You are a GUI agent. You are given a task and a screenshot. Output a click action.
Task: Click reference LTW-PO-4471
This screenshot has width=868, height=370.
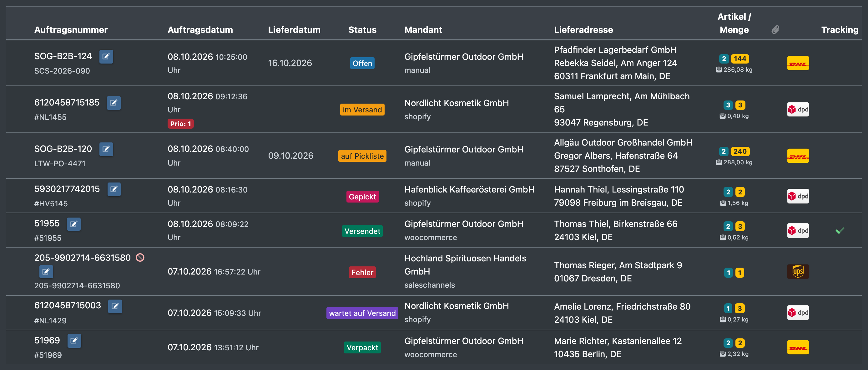(x=60, y=164)
